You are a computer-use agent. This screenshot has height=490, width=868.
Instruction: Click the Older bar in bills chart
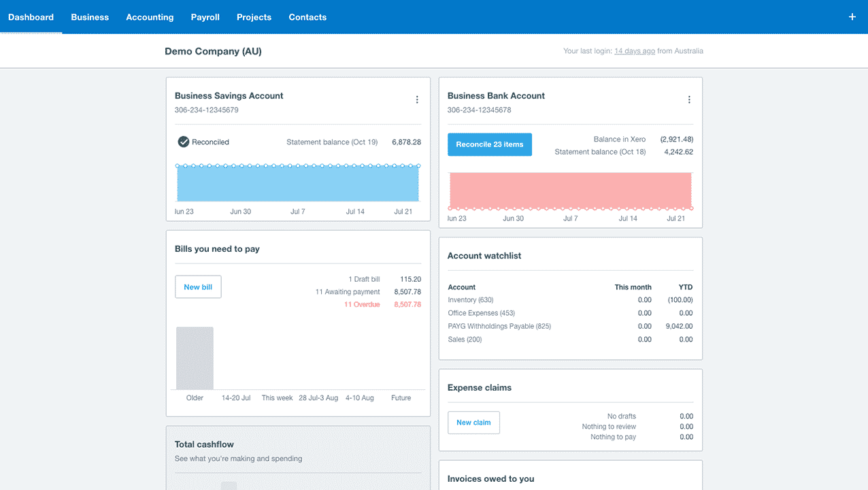(x=195, y=358)
